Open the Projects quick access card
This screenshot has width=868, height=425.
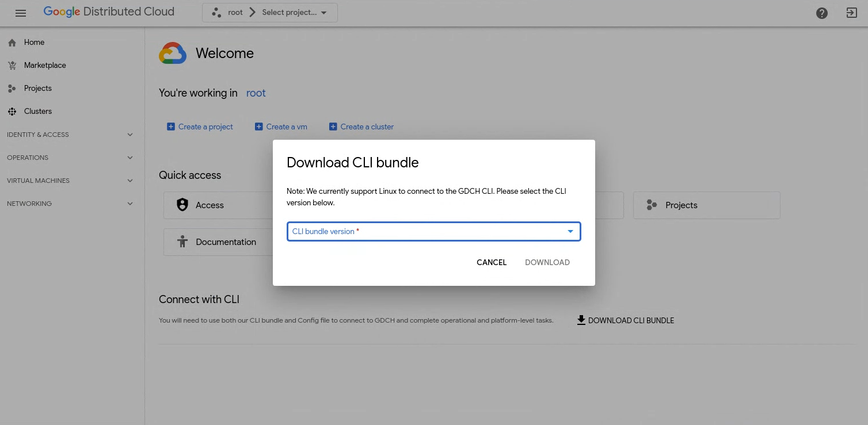[707, 205]
